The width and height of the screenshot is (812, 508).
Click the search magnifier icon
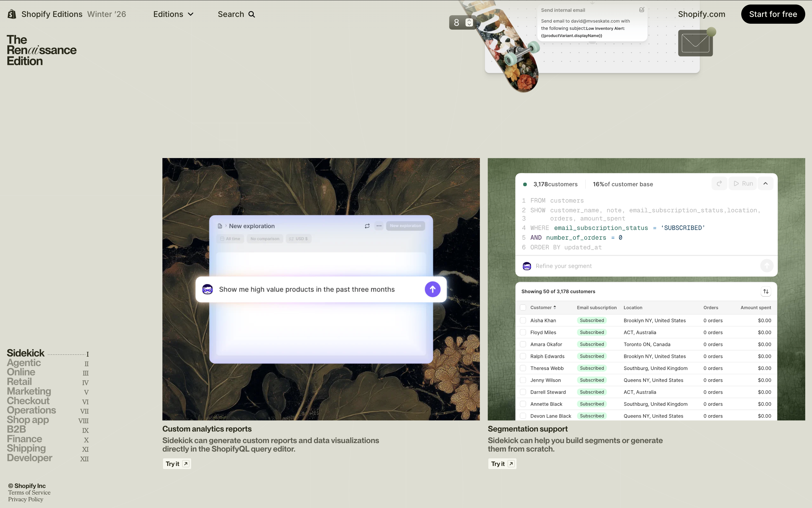[x=252, y=14]
